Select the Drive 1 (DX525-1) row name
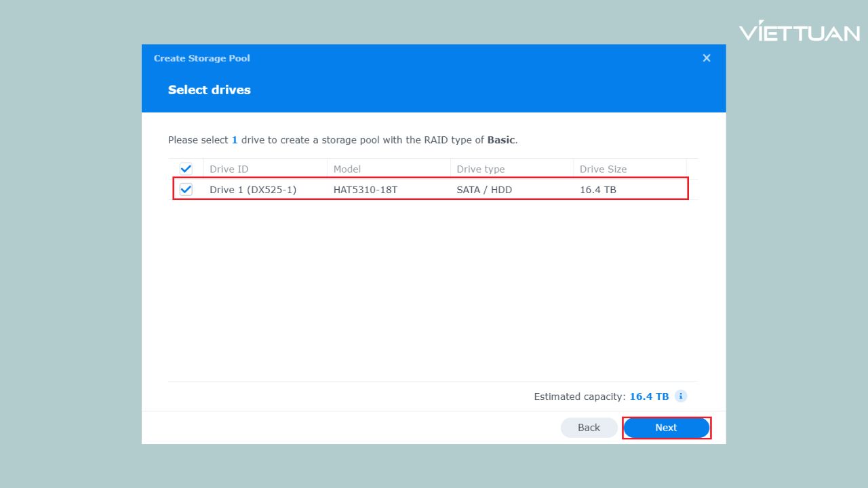This screenshot has width=868, height=488. point(252,190)
